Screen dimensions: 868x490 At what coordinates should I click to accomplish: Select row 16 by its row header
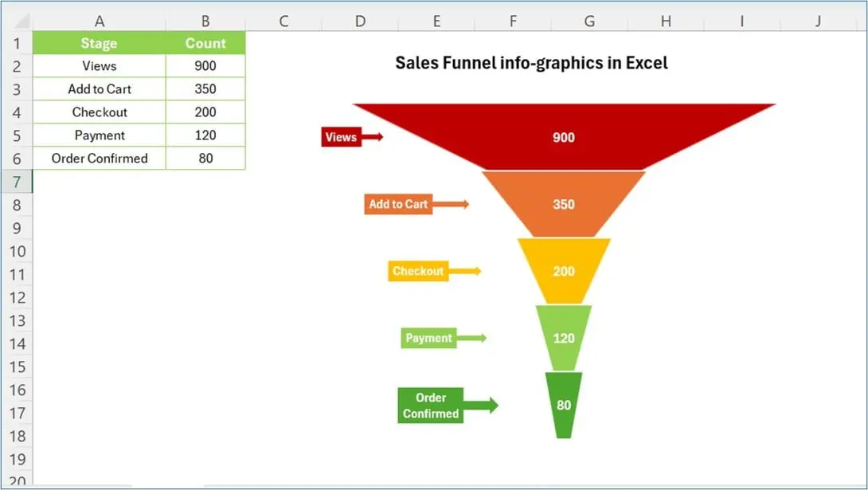click(x=17, y=390)
